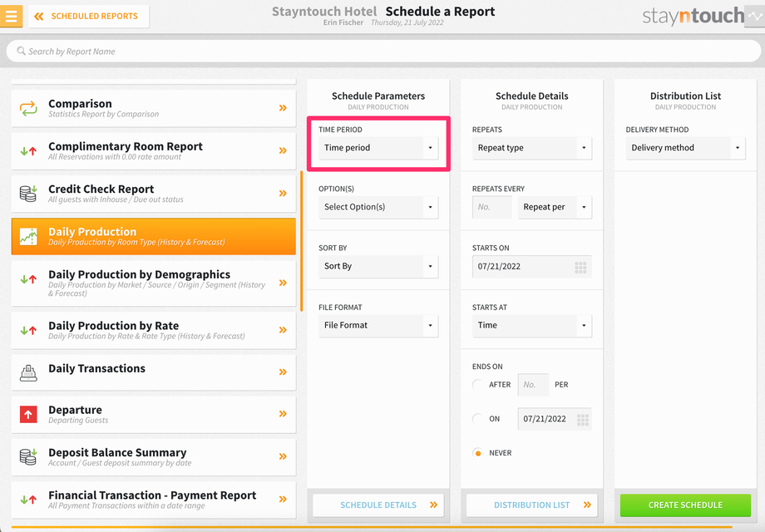Open Departure report chevron arrow
The width and height of the screenshot is (765, 532).
click(283, 414)
